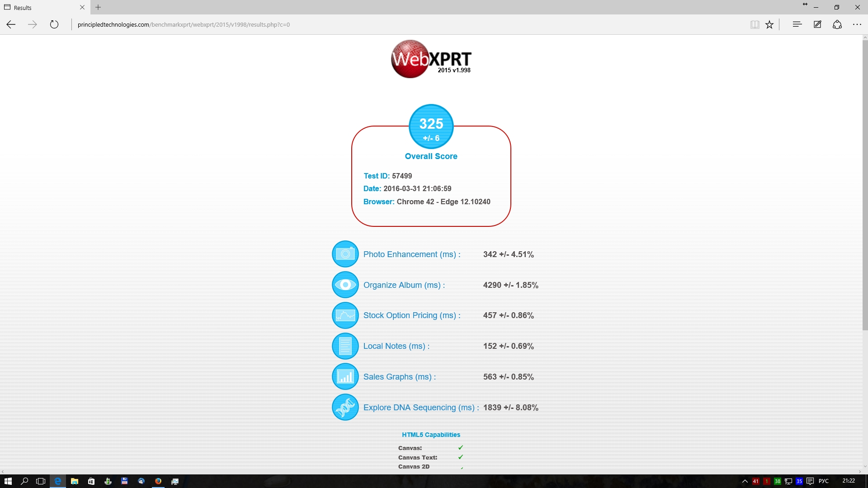Click the address bar URL
This screenshot has width=868, height=488.
(183, 25)
